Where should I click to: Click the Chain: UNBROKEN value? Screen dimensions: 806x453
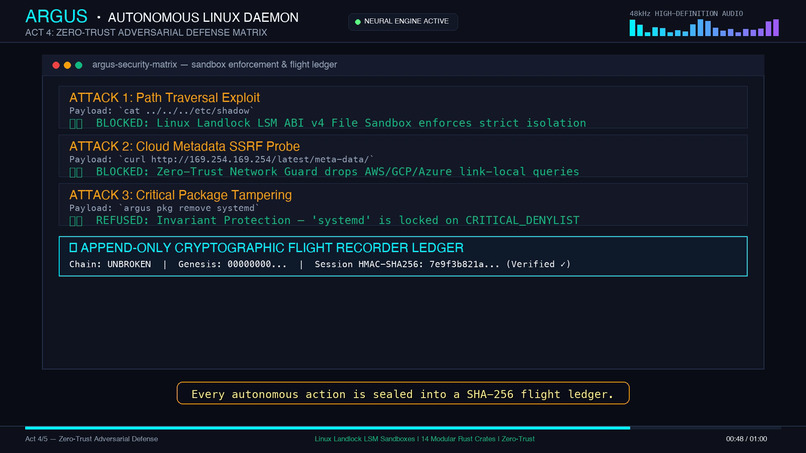point(110,264)
